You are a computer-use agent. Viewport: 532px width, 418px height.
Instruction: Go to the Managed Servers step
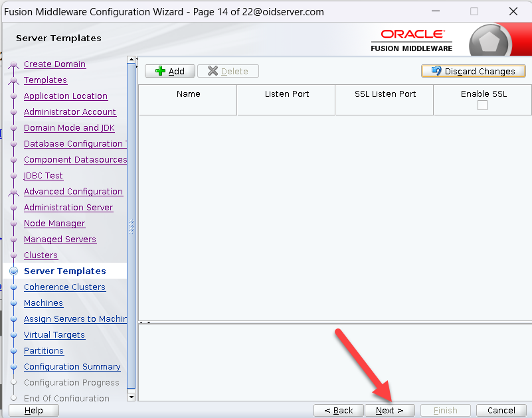click(60, 240)
